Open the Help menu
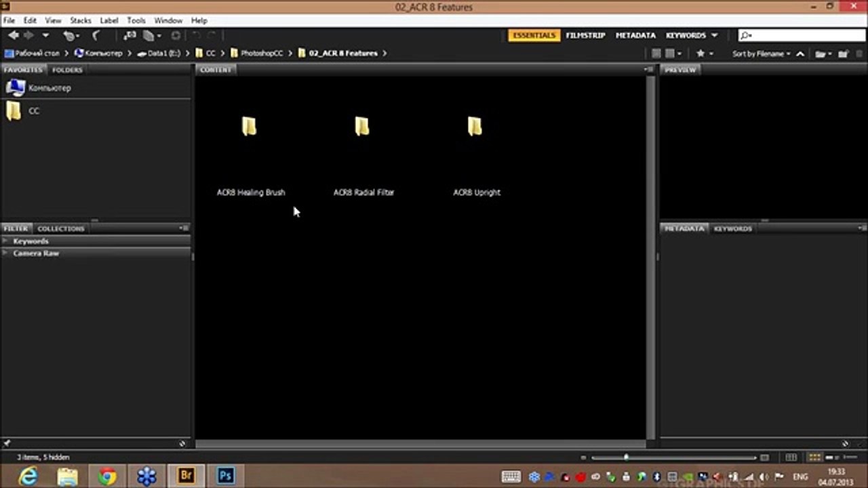The width and height of the screenshot is (868, 488). coord(199,20)
